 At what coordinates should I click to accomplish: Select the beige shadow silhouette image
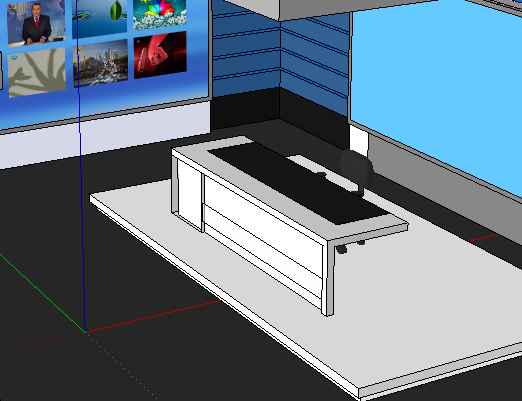tap(37, 73)
